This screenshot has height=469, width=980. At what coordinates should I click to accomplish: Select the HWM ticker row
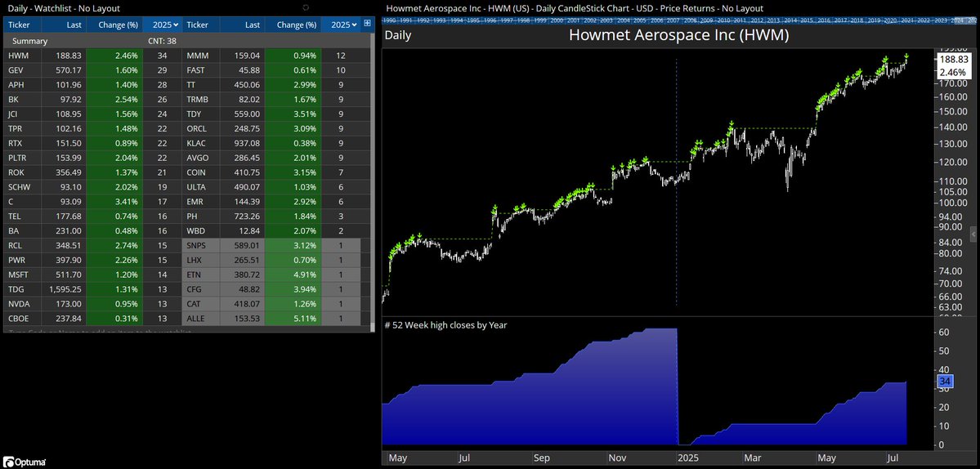[92, 56]
